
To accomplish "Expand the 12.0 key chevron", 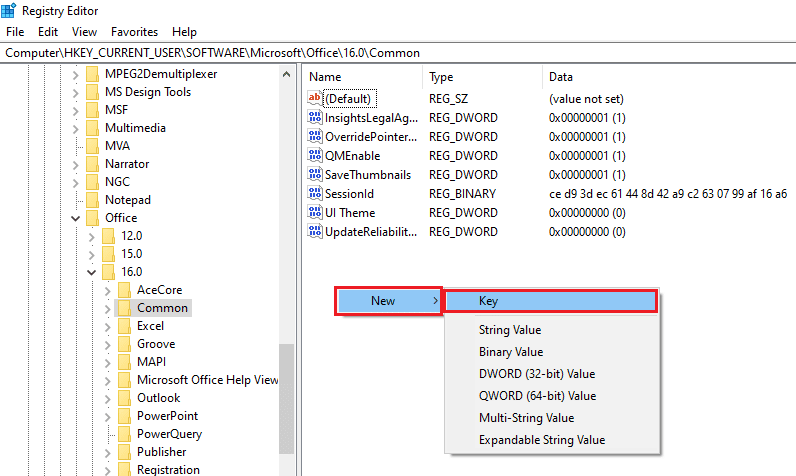I will point(91,236).
